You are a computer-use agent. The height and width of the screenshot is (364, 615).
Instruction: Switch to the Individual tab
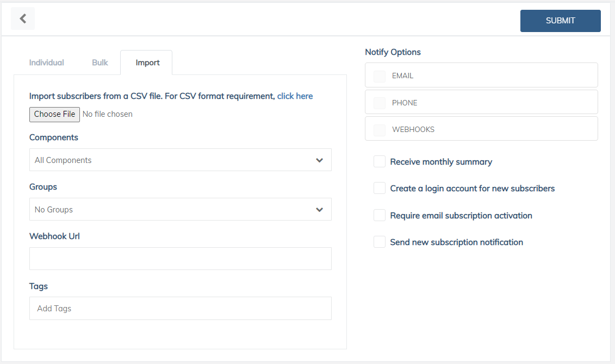46,62
